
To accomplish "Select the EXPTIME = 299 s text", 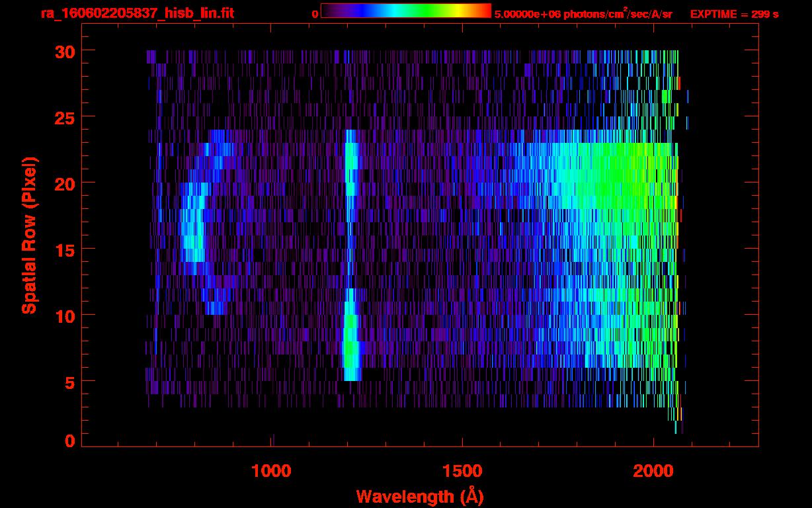I will [734, 14].
